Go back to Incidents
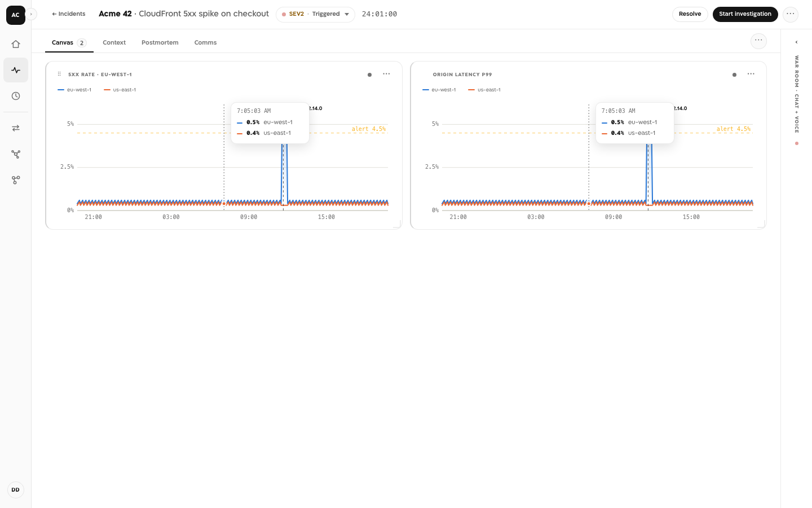The width and height of the screenshot is (812, 508). point(68,14)
